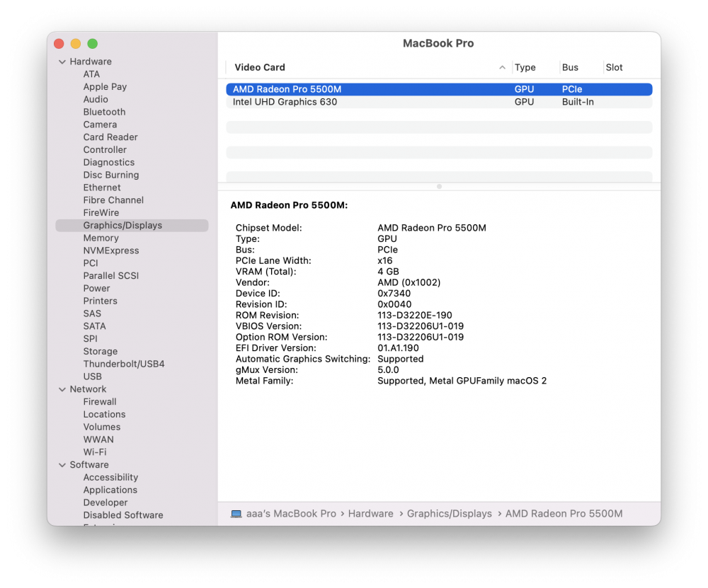
Task: Select Applications under Software
Action: pyautogui.click(x=110, y=492)
